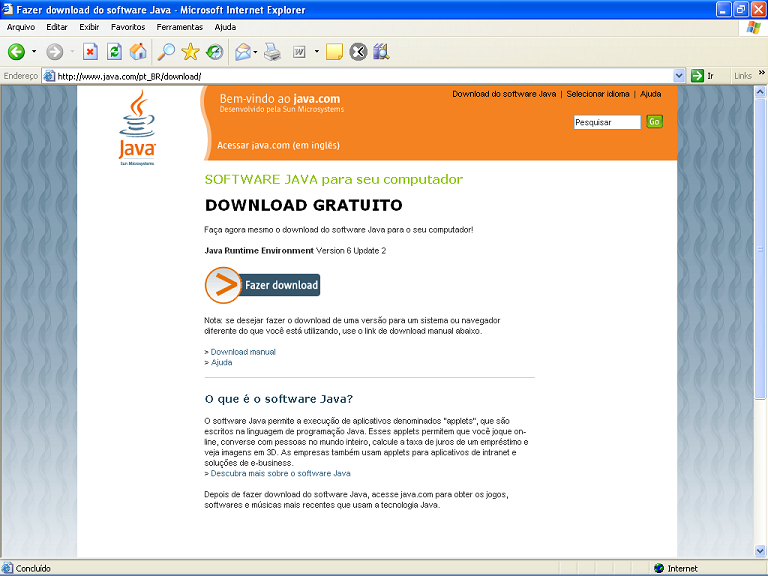This screenshot has width=768, height=576.
Task: Click the Fazer download button
Action: (263, 285)
